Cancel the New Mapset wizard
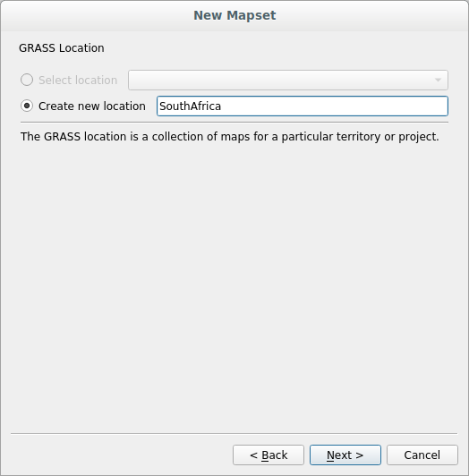The width and height of the screenshot is (469, 476). pos(422,455)
